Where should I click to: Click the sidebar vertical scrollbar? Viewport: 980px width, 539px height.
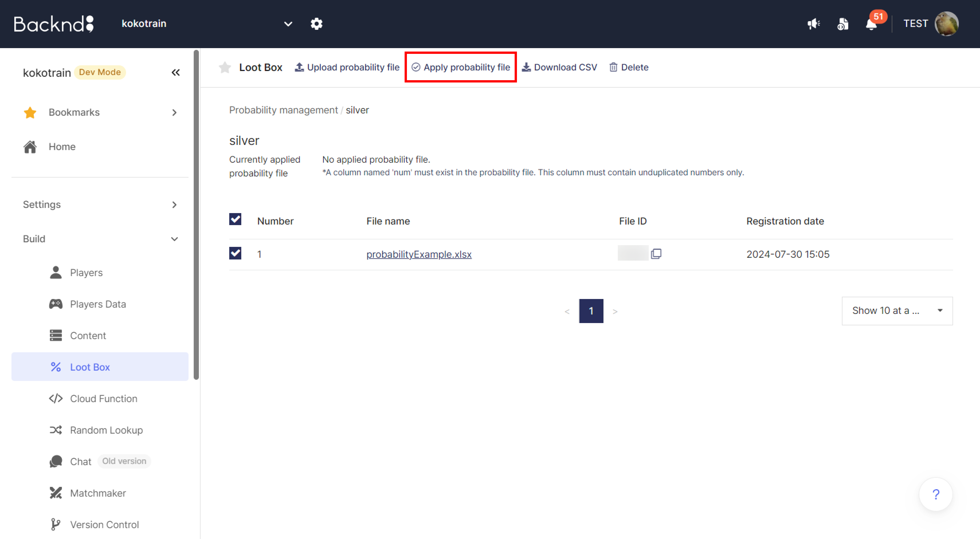196,215
